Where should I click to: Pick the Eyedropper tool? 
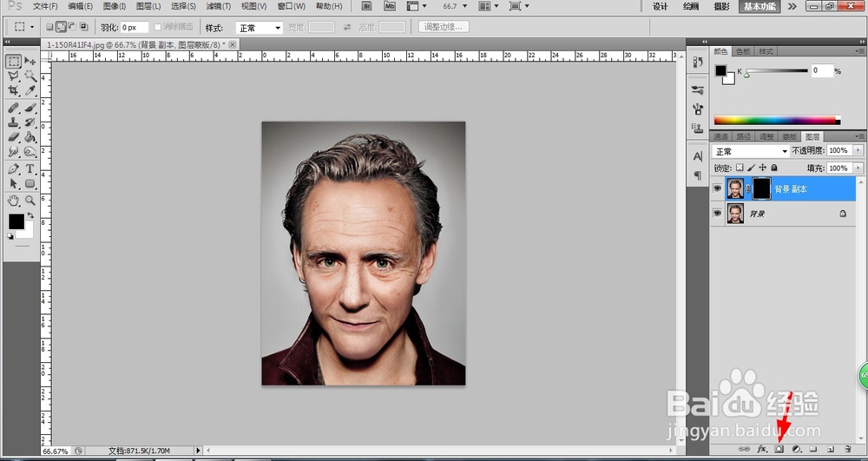click(x=30, y=91)
